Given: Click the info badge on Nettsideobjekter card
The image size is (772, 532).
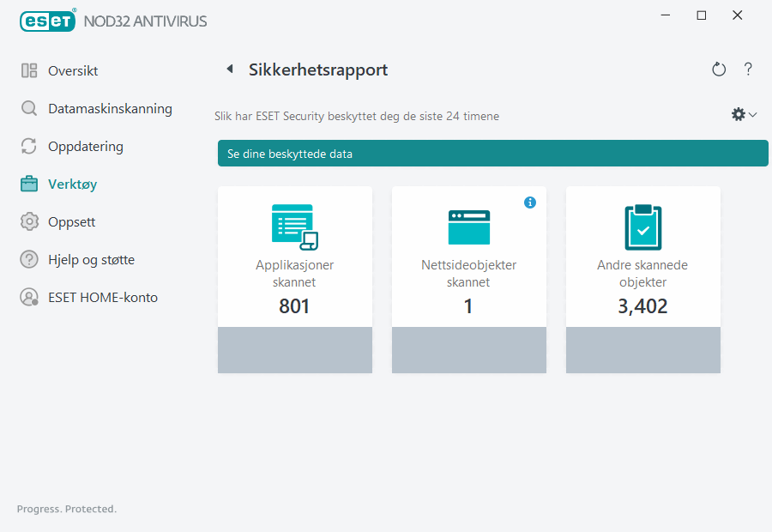Looking at the screenshot, I should click(x=530, y=203).
